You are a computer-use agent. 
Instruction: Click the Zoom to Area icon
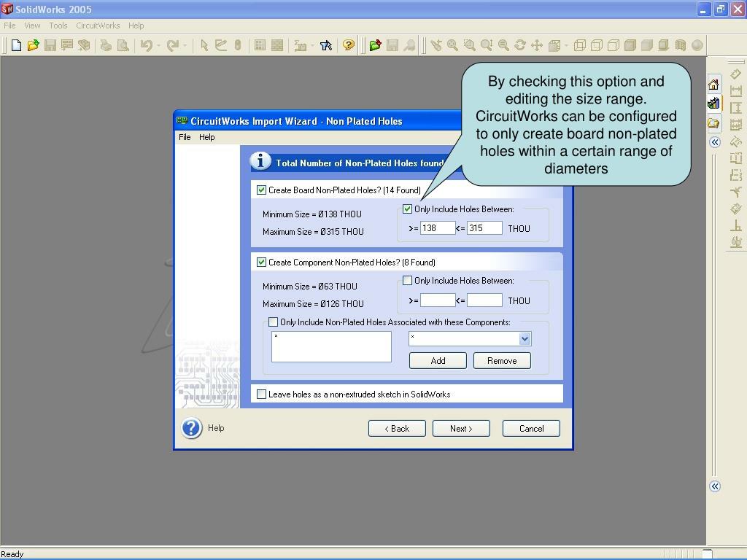click(x=469, y=45)
